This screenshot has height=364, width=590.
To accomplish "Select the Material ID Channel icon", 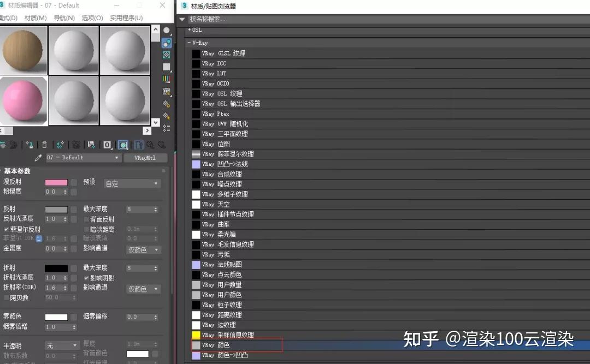I will coord(106,145).
